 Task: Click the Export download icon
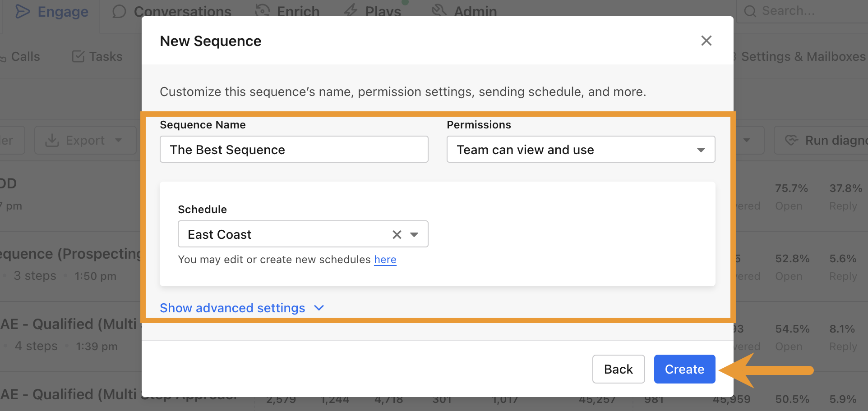[x=52, y=140]
